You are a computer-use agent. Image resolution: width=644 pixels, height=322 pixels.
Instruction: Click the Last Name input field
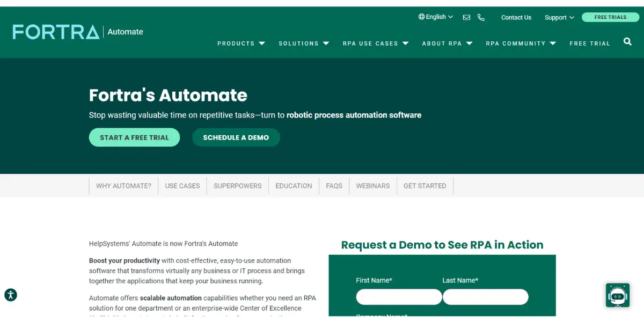point(486,297)
